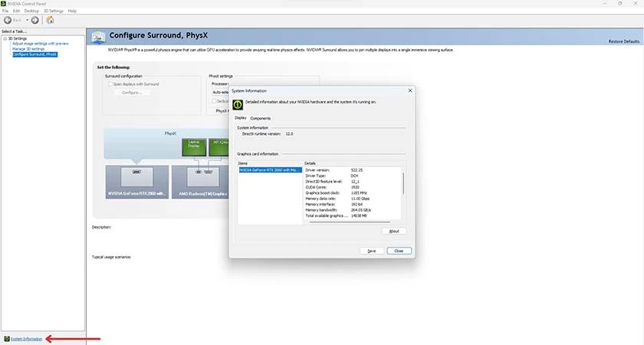Open the Desktop menu
Image resolution: width=644 pixels, height=345 pixels.
click(31, 11)
